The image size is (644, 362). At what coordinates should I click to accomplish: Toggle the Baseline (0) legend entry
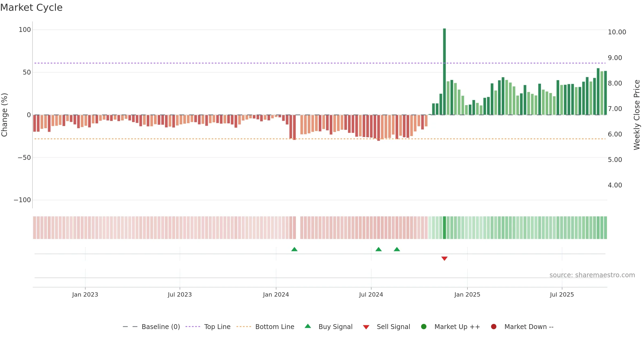[151, 327]
